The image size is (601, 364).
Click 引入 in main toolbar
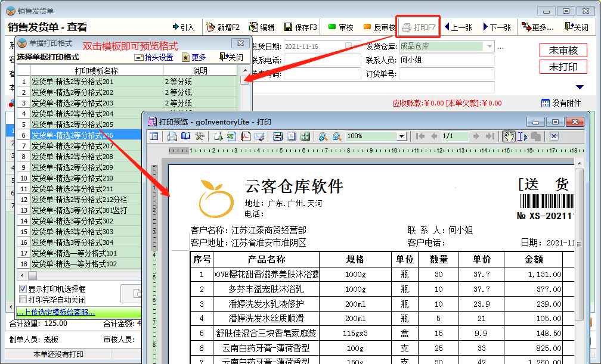(184, 27)
